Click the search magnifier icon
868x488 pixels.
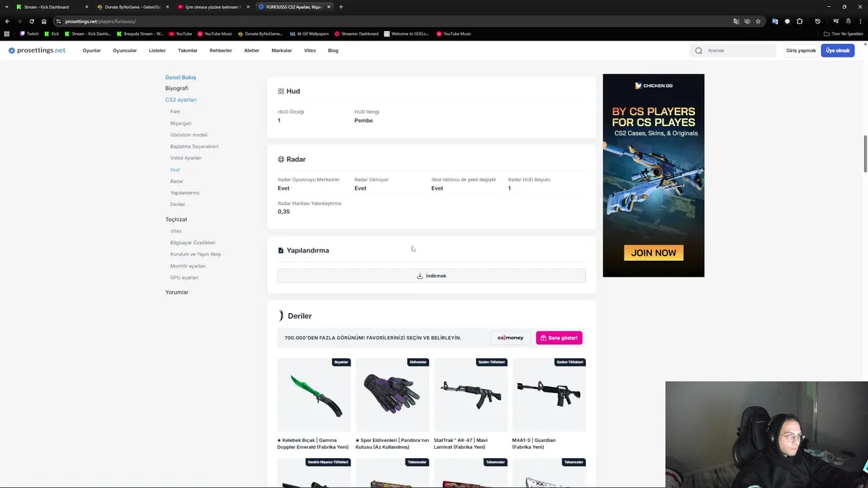698,51
